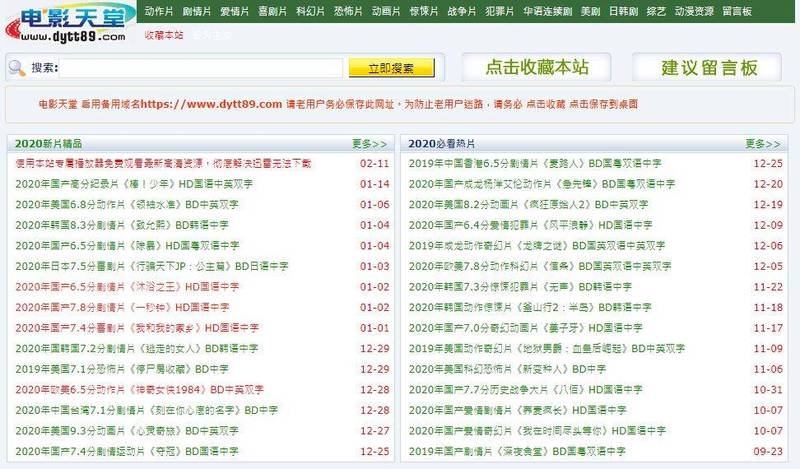The width and height of the screenshot is (800, 469).
Task: Open the 剧情片 category
Action: [196, 11]
